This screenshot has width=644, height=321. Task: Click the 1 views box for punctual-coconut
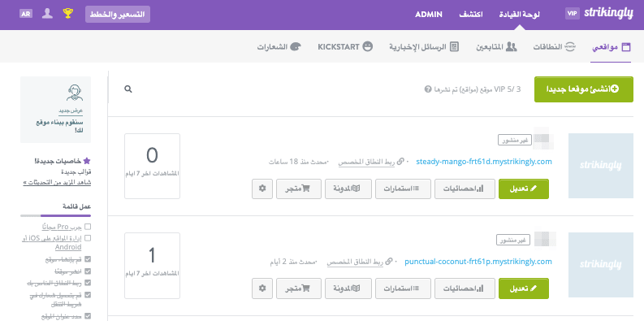point(152,266)
